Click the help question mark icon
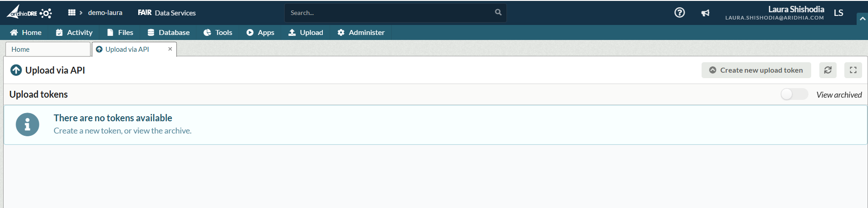Screen dimensions: 868x208 (x=679, y=13)
